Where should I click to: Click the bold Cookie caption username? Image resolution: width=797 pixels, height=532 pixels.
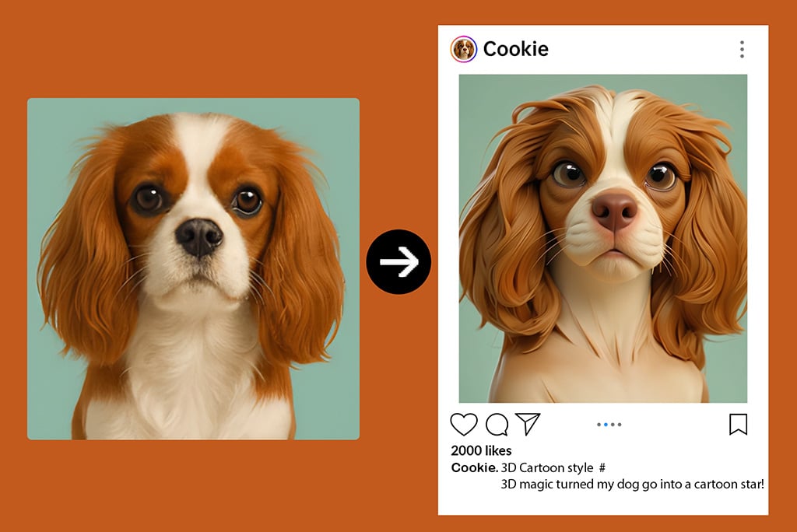pyautogui.click(x=474, y=467)
